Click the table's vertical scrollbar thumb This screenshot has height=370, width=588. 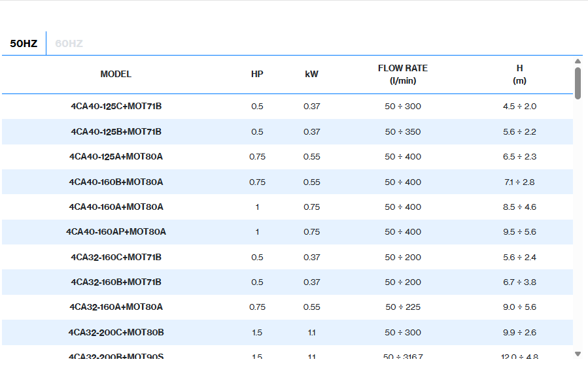click(x=578, y=83)
